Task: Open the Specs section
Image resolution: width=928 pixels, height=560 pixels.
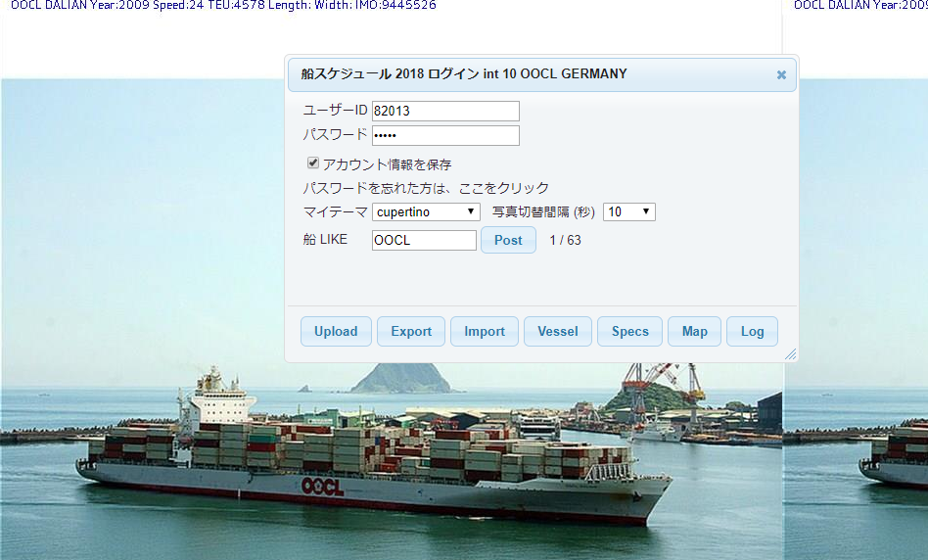Action: tap(629, 332)
